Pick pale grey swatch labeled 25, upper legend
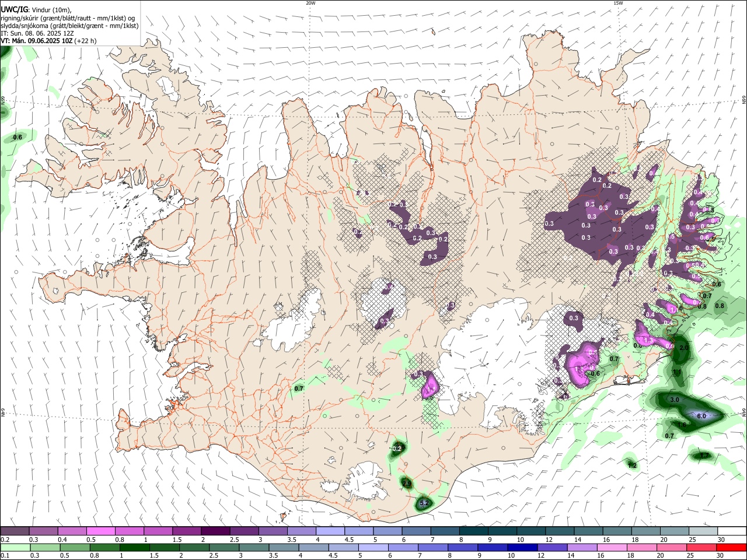747x560 pixels. coord(703,531)
